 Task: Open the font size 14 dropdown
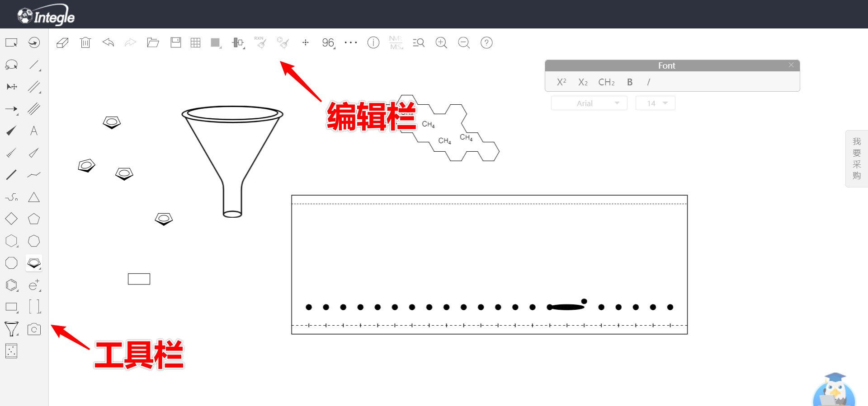656,103
